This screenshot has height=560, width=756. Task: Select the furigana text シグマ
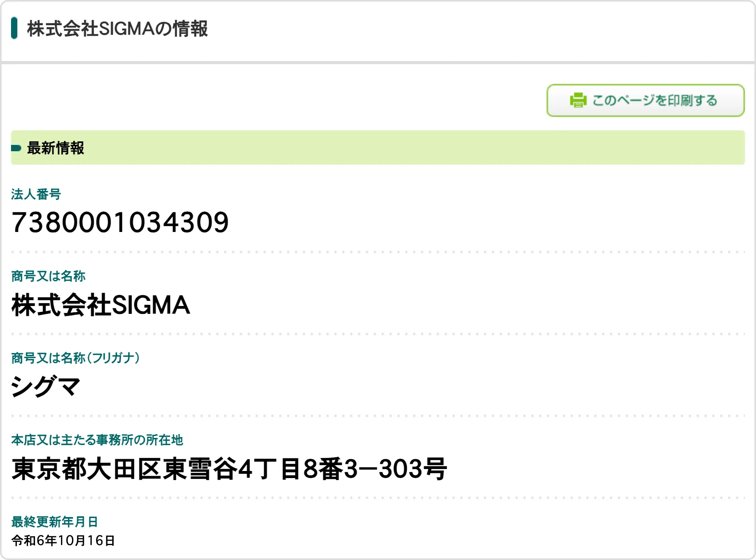click(x=46, y=386)
